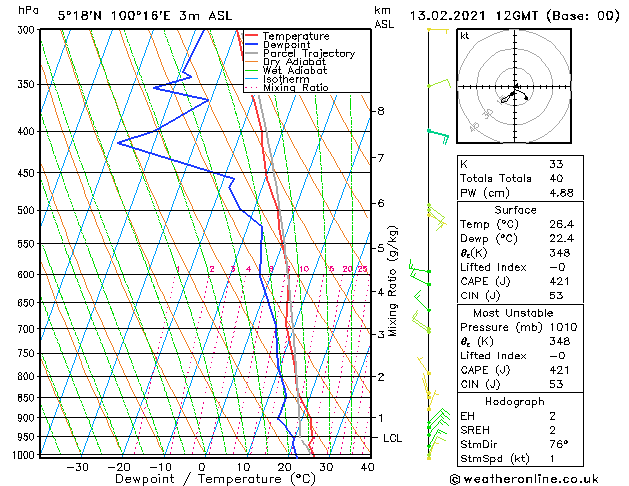The width and height of the screenshot is (629, 486).
Task: Click the red Temperature legend line
Action: (x=252, y=36)
